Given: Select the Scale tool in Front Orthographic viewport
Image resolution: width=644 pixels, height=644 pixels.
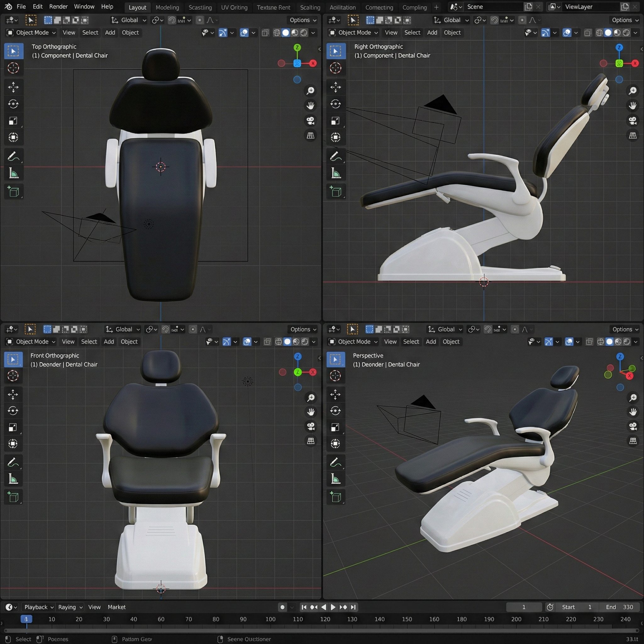Looking at the screenshot, I should (x=13, y=427).
